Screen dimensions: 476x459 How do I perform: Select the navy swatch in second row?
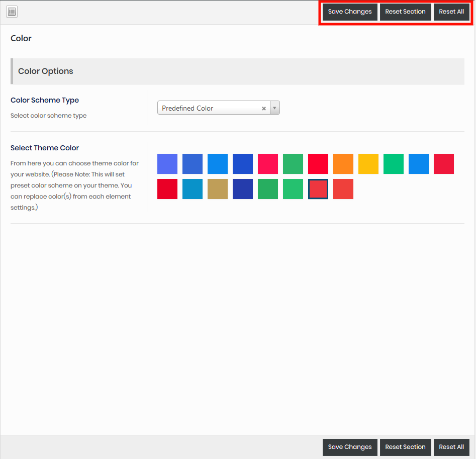pos(243,189)
